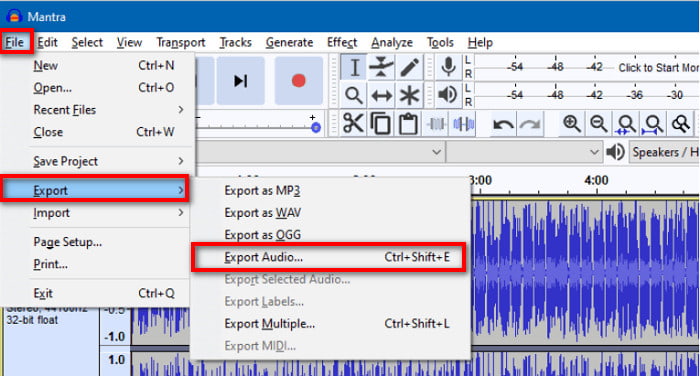The height and width of the screenshot is (376, 700).
Task: Open the View menu
Action: click(x=129, y=42)
